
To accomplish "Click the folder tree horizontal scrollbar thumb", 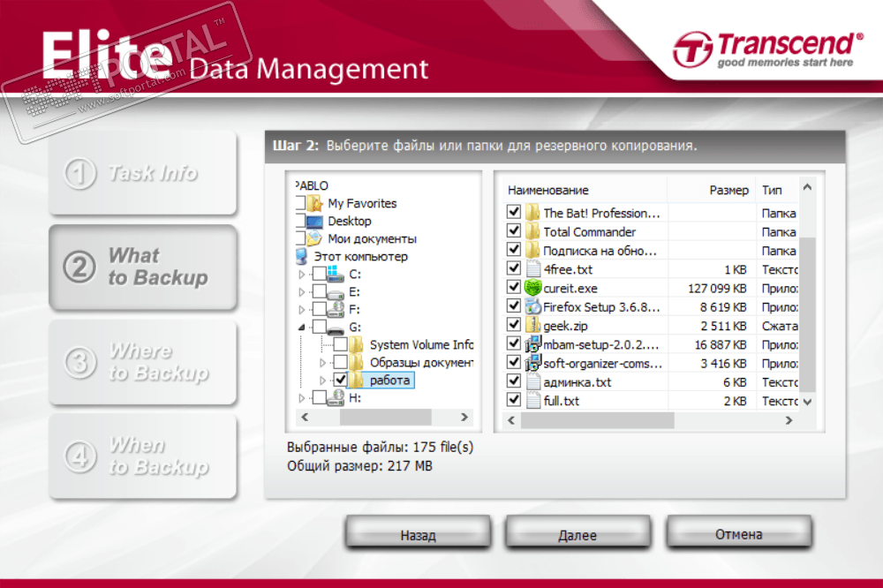I will pyautogui.click(x=386, y=418).
